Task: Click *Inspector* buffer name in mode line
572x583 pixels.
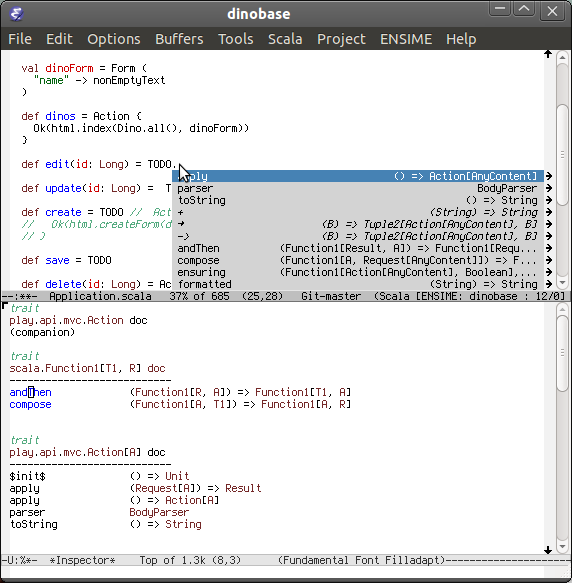Action: pos(82,560)
